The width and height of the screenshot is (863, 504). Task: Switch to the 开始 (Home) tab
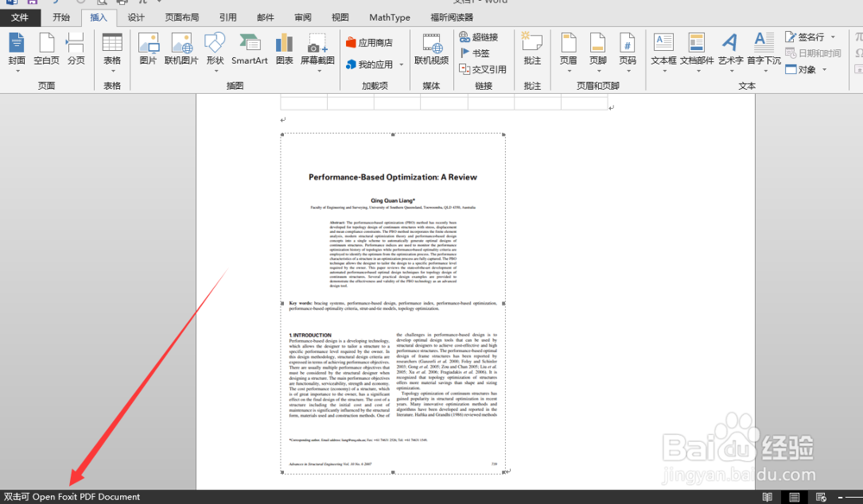click(x=61, y=17)
